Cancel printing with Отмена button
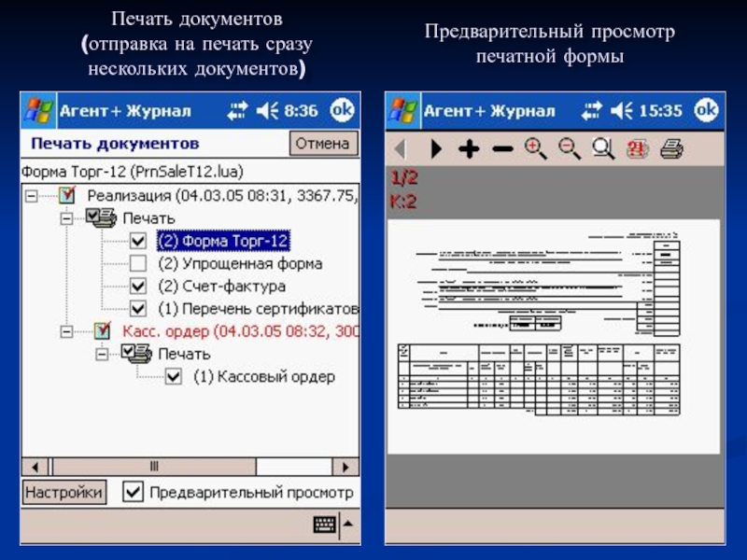 pyautogui.click(x=323, y=144)
